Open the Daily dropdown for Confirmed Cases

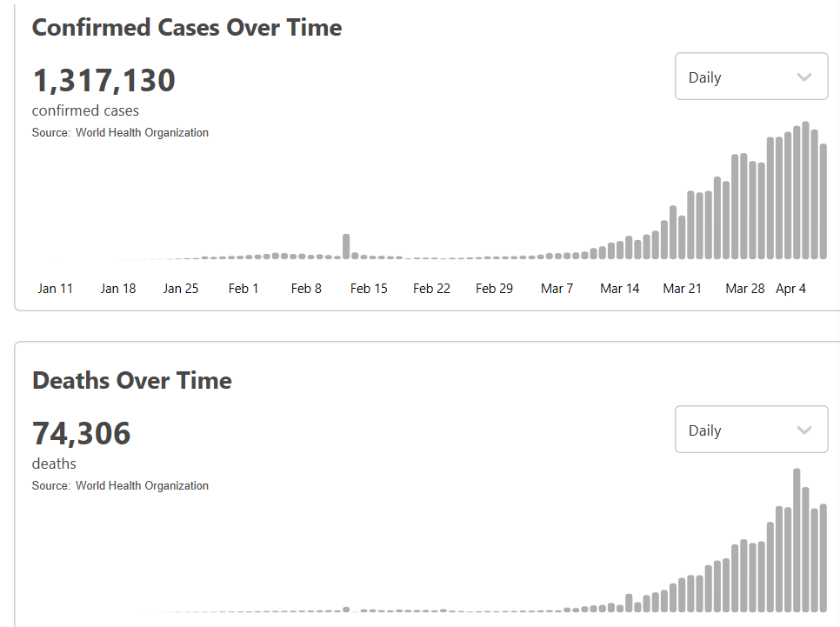tap(750, 77)
